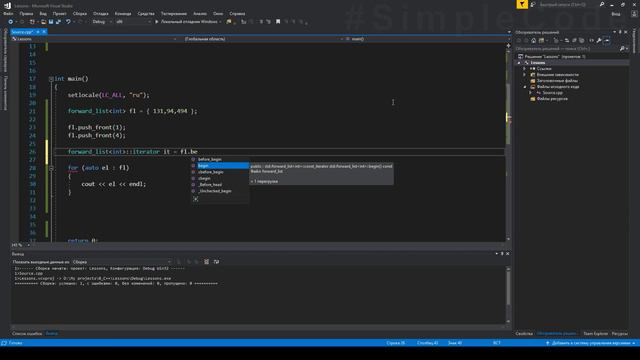Expand the Ссылки node in Solution Explorer
This screenshot has width=640, height=360.
coord(525,69)
